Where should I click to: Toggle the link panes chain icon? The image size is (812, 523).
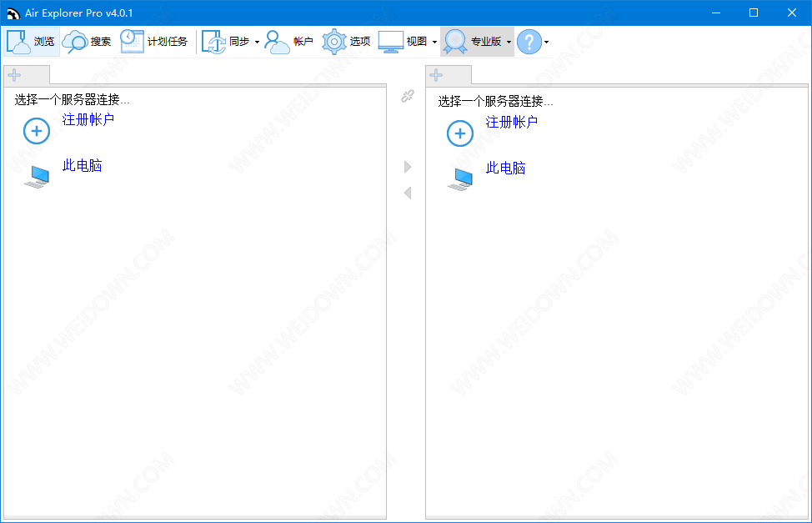[x=408, y=96]
